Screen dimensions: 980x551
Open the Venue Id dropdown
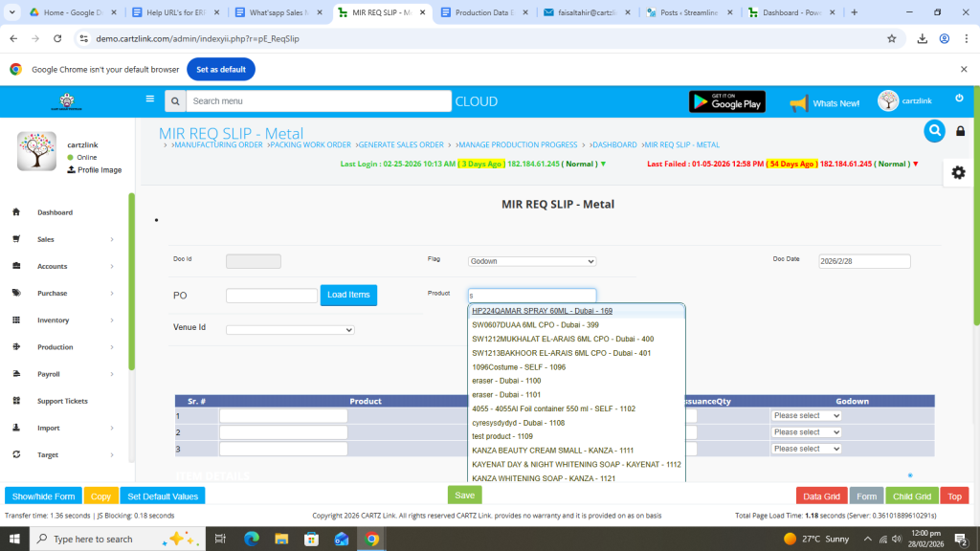click(x=290, y=330)
